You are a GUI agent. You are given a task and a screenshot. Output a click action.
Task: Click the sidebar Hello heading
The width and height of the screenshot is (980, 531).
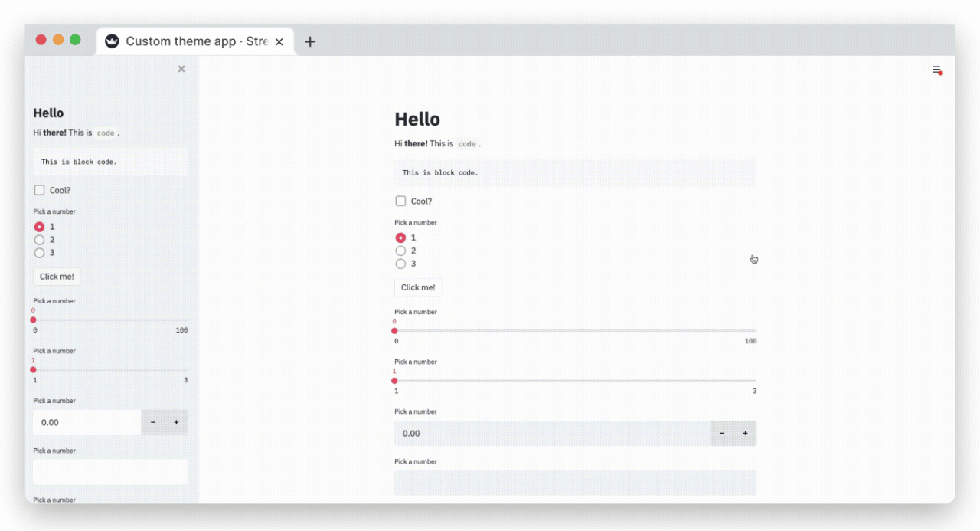point(48,113)
